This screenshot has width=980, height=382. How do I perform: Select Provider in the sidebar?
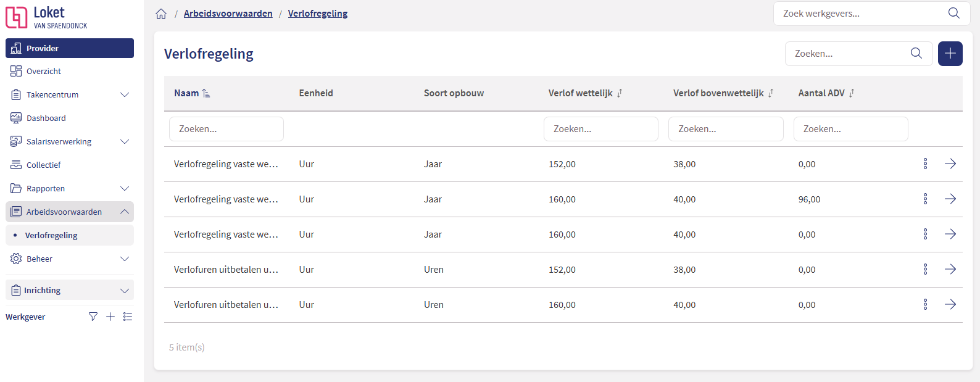tap(70, 48)
